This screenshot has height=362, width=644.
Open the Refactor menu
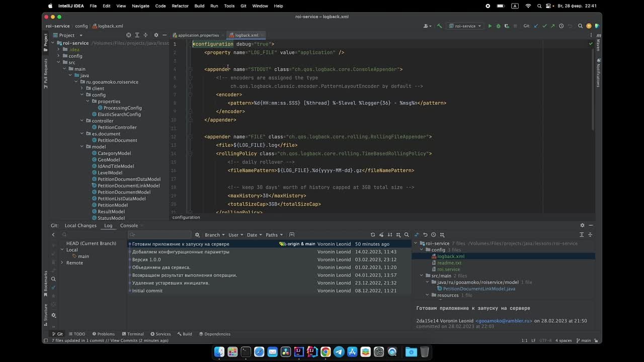pos(180,6)
